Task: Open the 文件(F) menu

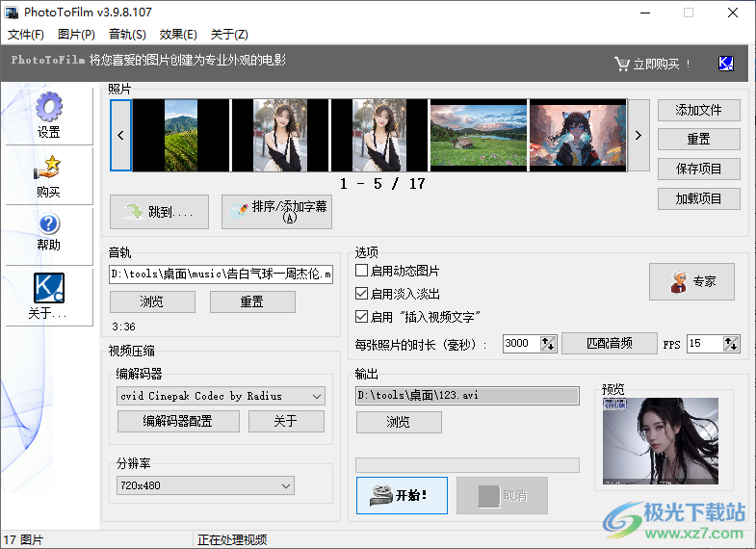Action: point(26,35)
